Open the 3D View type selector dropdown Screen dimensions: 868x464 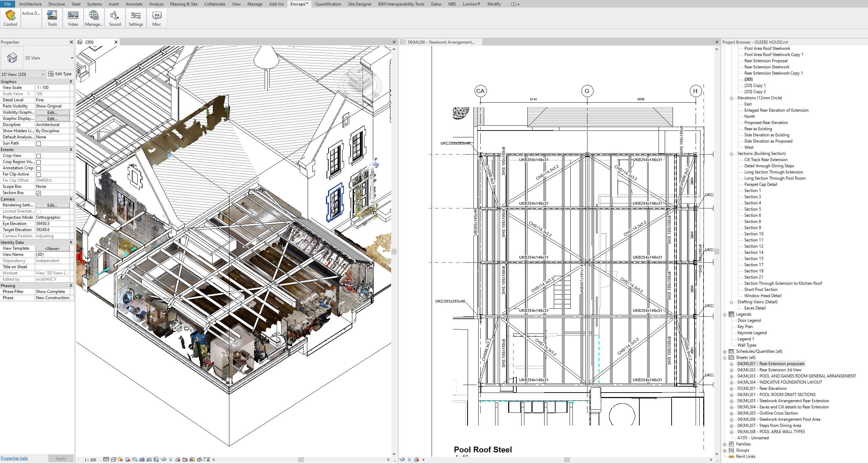[72, 58]
